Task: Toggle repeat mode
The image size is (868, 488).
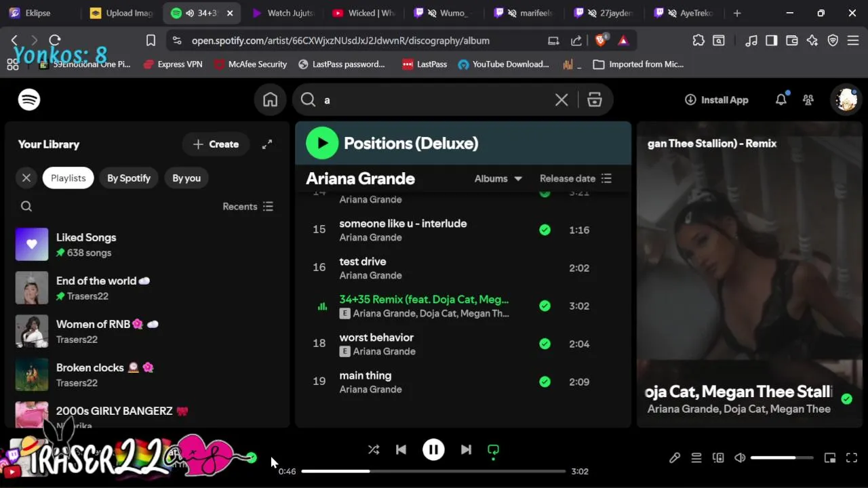Action: [x=493, y=450]
